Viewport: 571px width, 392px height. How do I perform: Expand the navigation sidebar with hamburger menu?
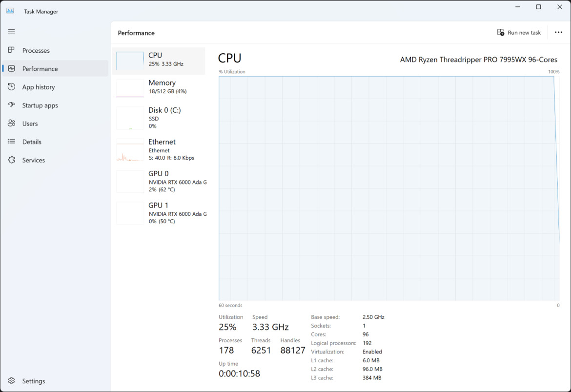pos(11,32)
